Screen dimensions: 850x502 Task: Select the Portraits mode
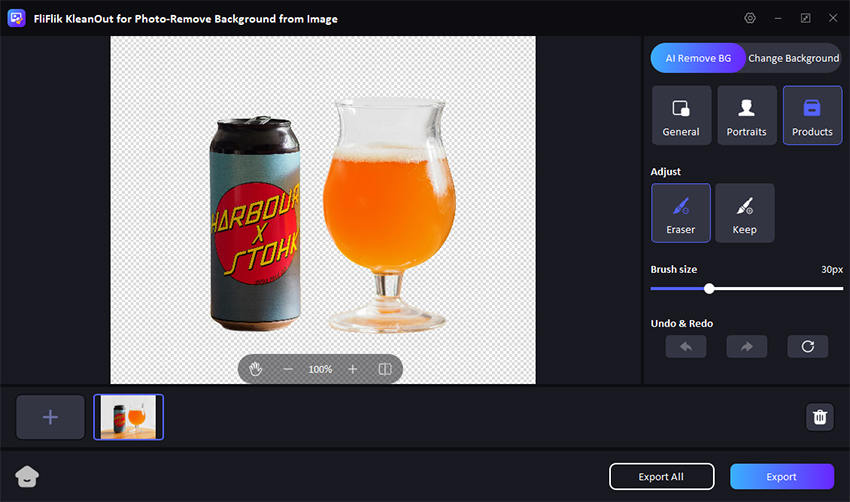[x=746, y=115]
